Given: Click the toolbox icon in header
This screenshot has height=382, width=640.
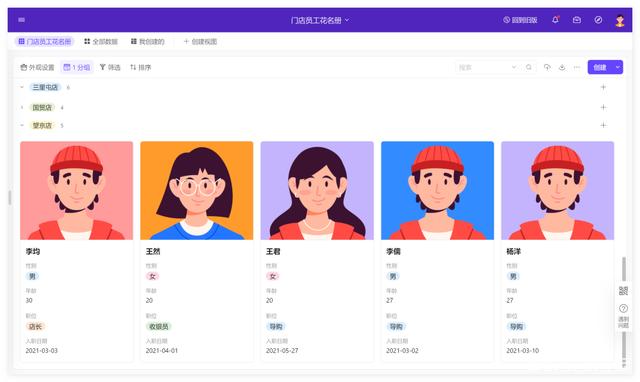Looking at the screenshot, I should [576, 20].
